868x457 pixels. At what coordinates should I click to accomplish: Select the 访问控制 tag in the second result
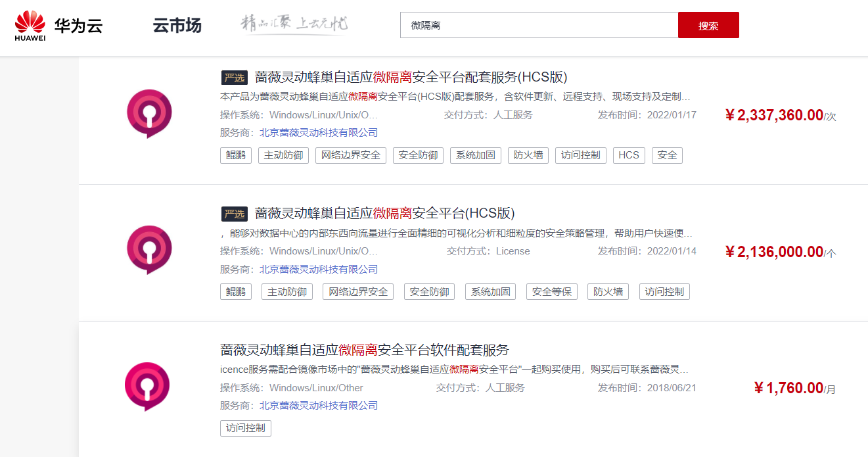coord(664,292)
